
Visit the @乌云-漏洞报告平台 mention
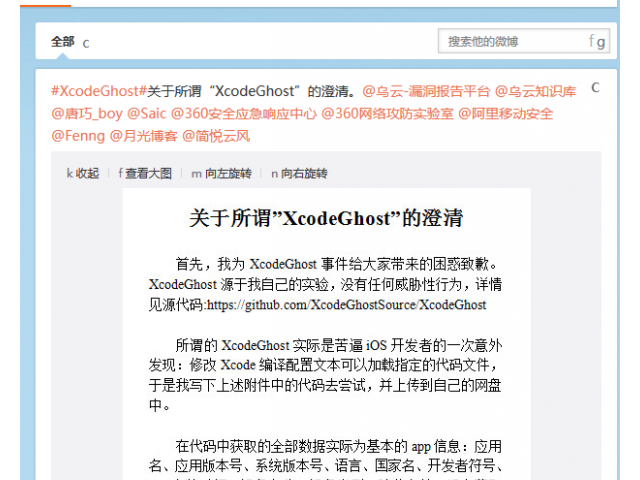(426, 91)
